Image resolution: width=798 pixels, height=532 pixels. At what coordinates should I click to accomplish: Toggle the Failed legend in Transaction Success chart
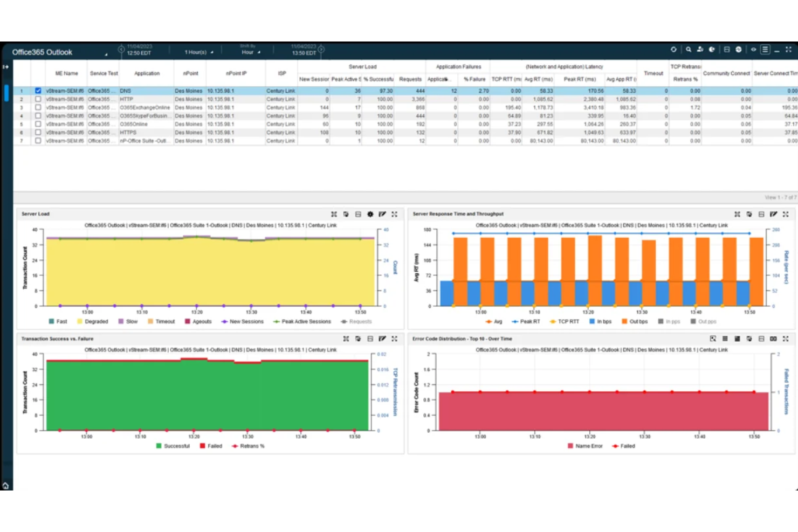tap(211, 446)
